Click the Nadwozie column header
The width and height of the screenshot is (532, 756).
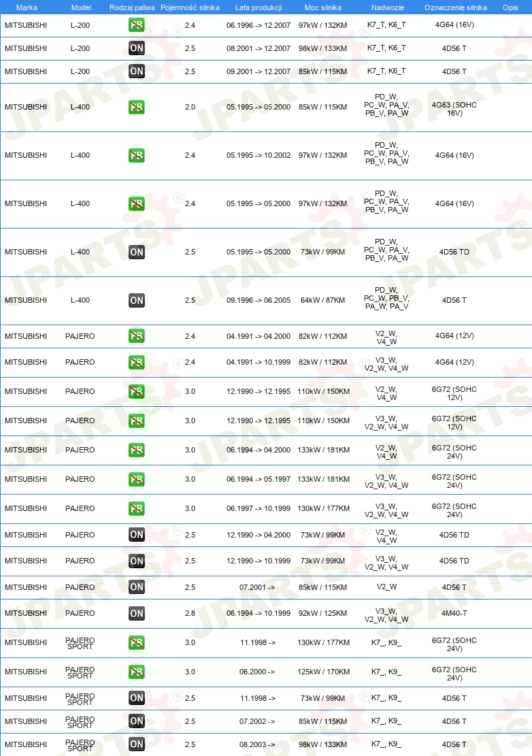click(x=388, y=7)
